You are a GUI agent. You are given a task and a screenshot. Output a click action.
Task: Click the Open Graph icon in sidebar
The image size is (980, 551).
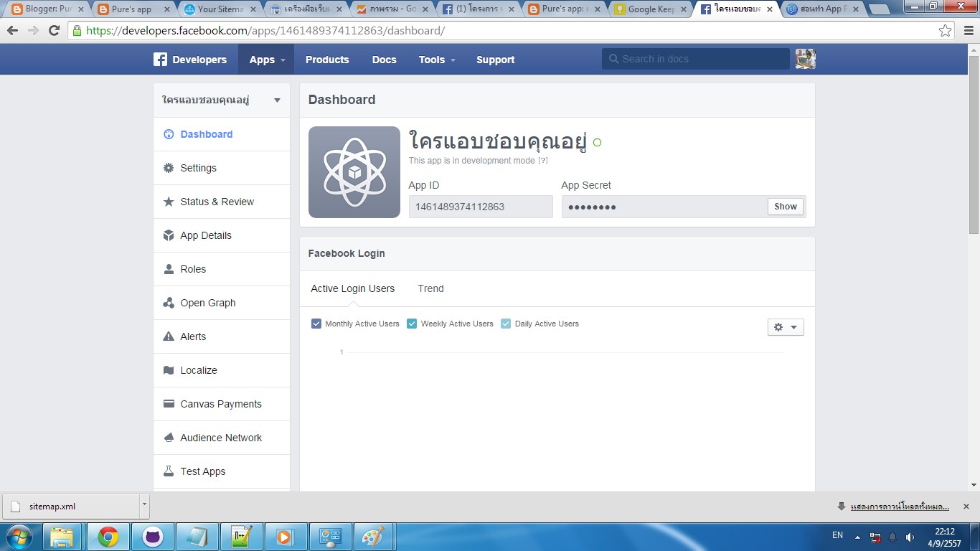pyautogui.click(x=169, y=303)
